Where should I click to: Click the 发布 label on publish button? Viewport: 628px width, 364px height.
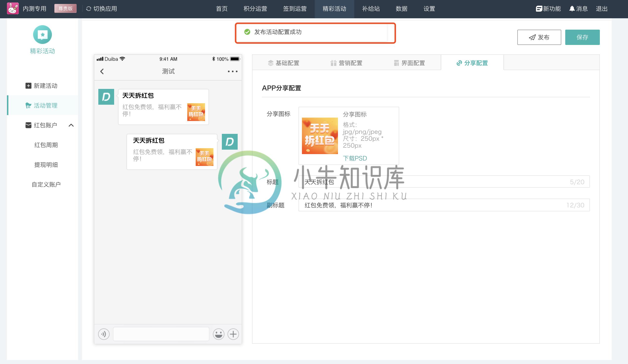[x=544, y=37]
